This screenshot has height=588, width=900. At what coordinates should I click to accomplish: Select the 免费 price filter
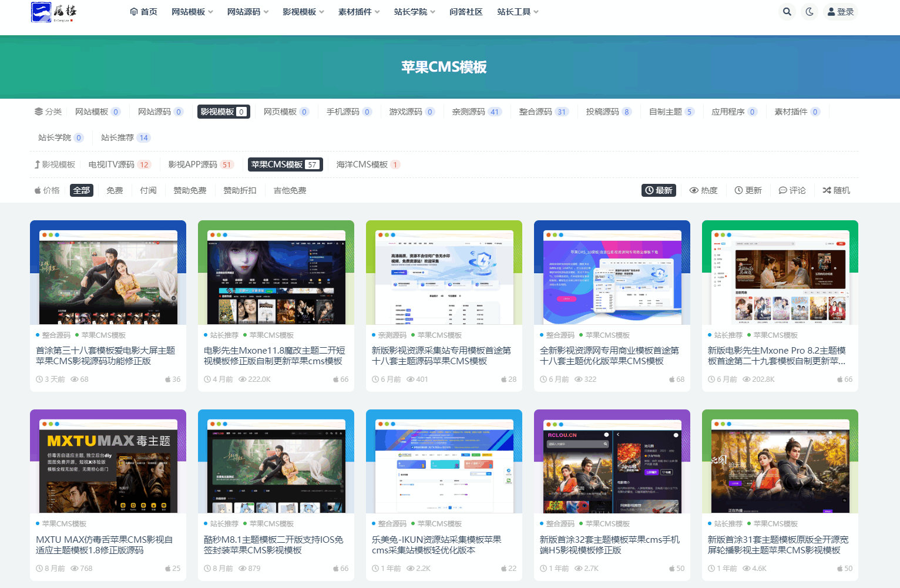115,190
